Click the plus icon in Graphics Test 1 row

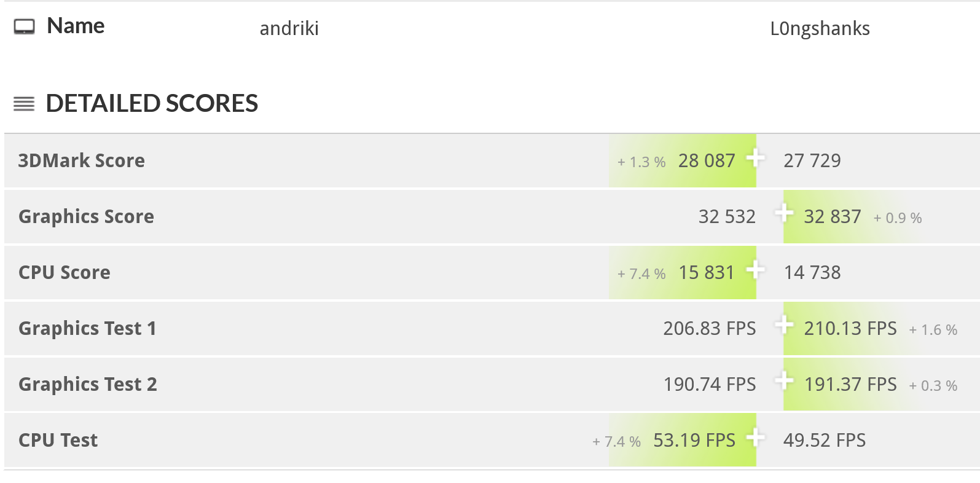point(784,325)
